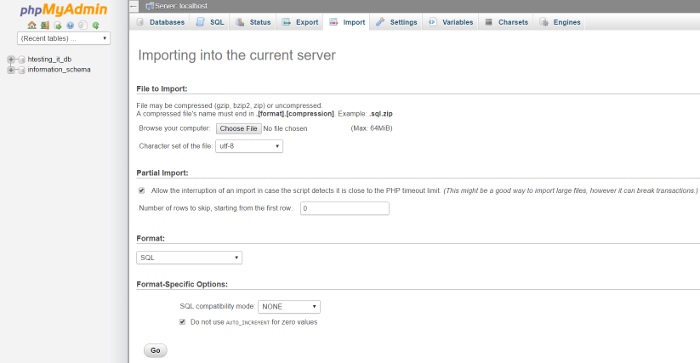Open the query window icon in sidebar

click(58, 25)
